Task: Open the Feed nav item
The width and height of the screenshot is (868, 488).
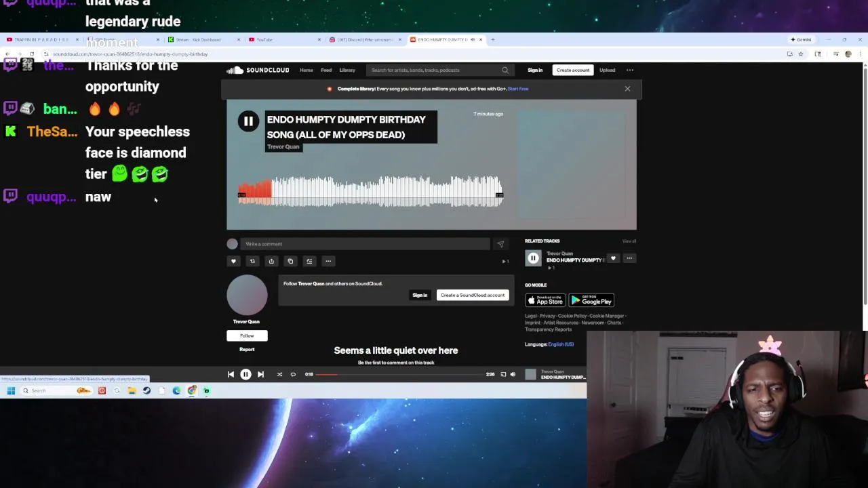Action: pos(326,70)
